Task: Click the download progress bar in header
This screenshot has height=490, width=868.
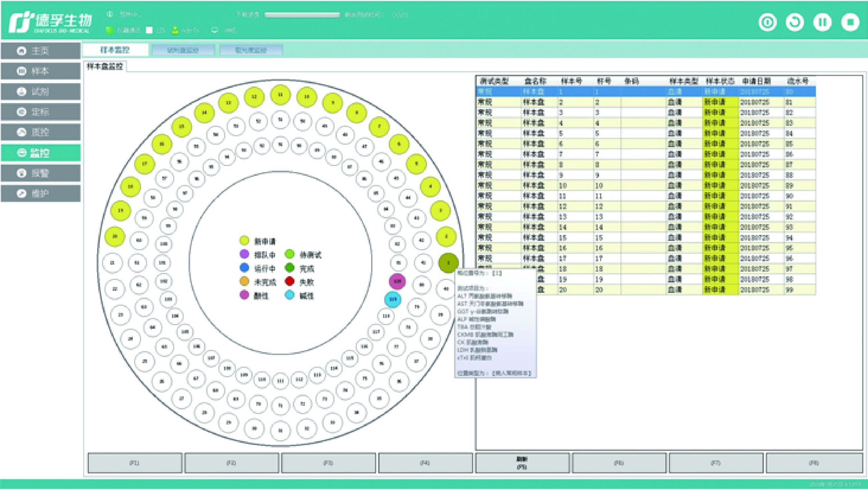Action: 302,15
